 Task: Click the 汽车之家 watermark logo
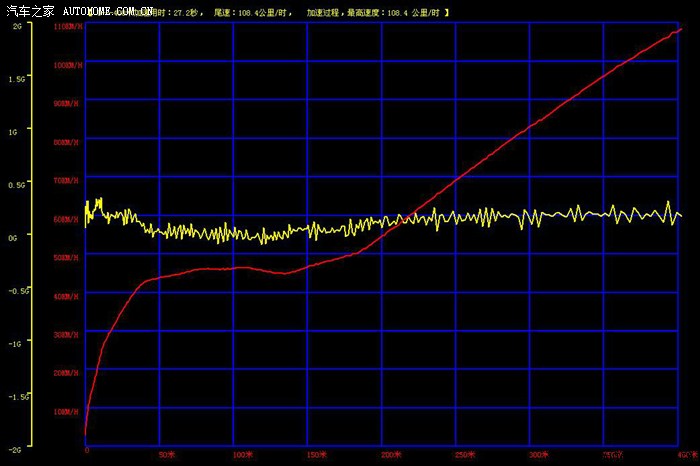(x=28, y=10)
